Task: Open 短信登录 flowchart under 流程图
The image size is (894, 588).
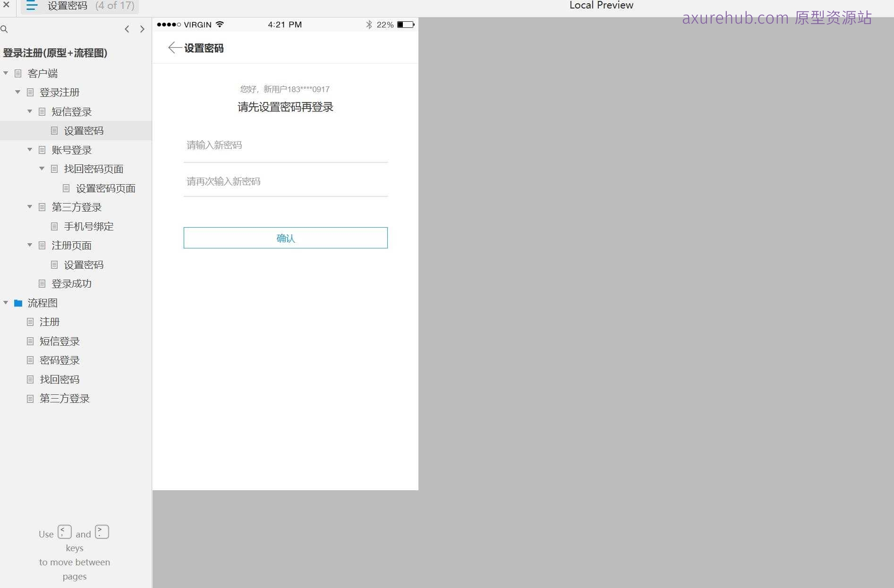Action: pyautogui.click(x=60, y=341)
